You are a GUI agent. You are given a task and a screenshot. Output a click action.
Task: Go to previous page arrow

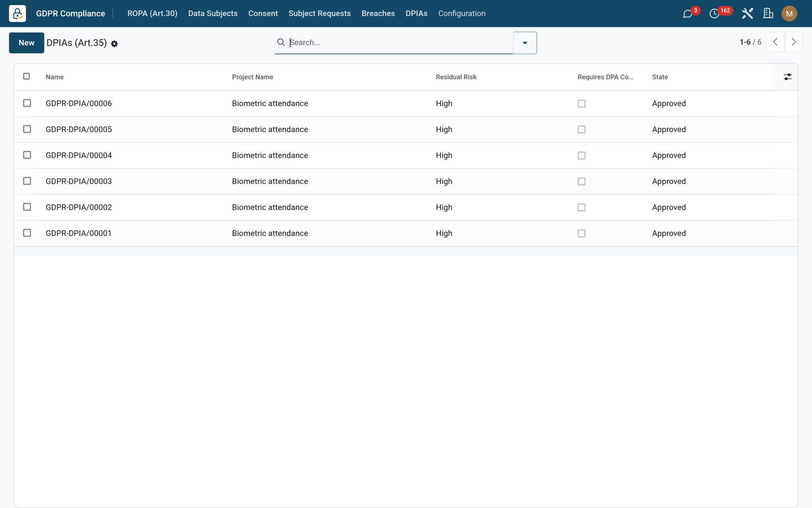click(x=775, y=42)
